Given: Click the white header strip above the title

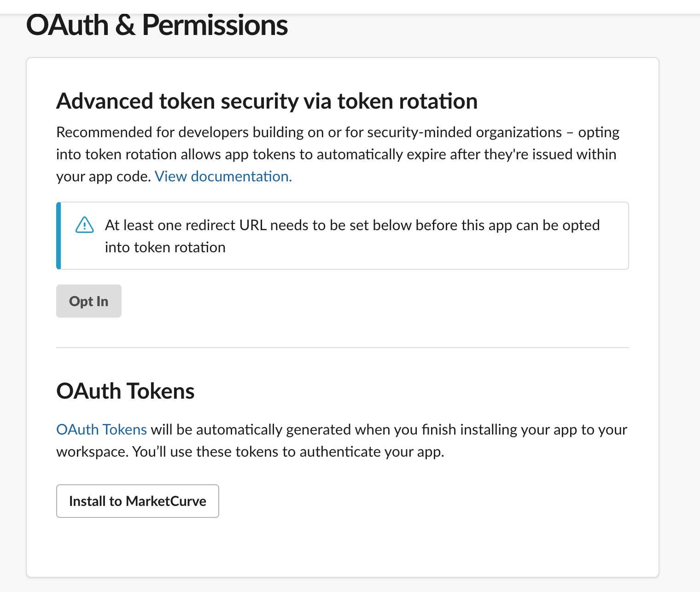Looking at the screenshot, I should pos(350,6).
